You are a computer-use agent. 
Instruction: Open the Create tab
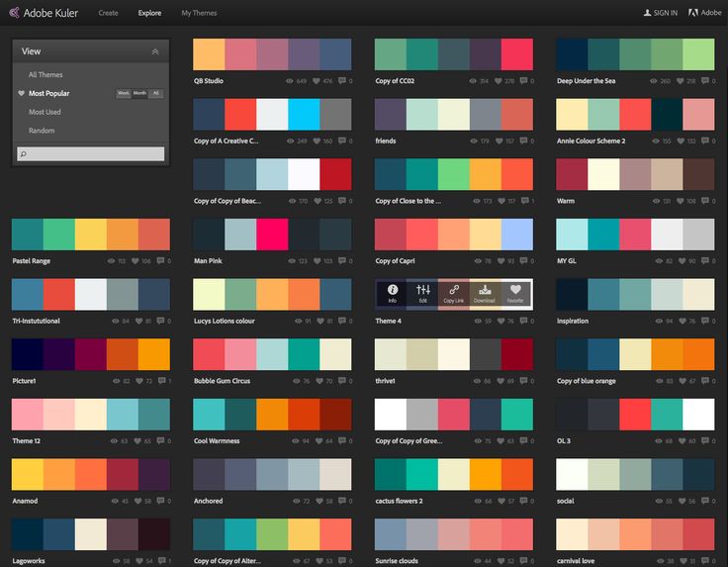(x=108, y=13)
